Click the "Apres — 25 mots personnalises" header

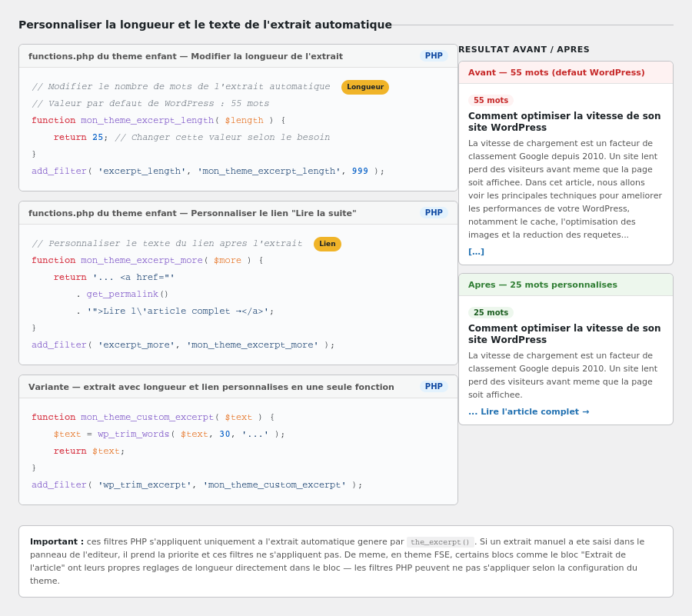[566, 285]
